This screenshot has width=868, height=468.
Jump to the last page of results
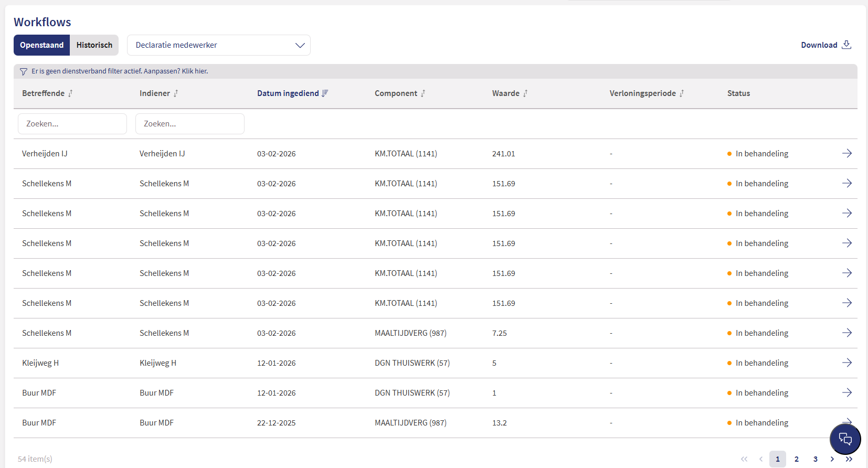849,459
